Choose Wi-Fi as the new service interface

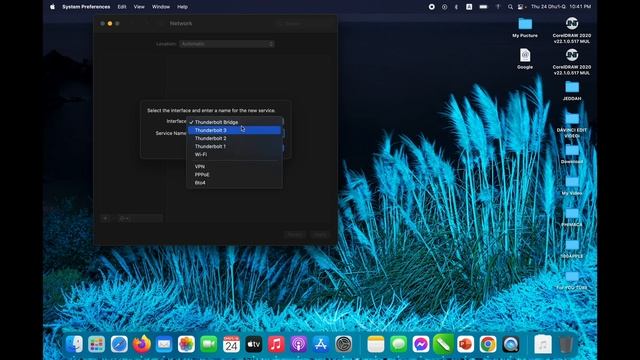234,154
